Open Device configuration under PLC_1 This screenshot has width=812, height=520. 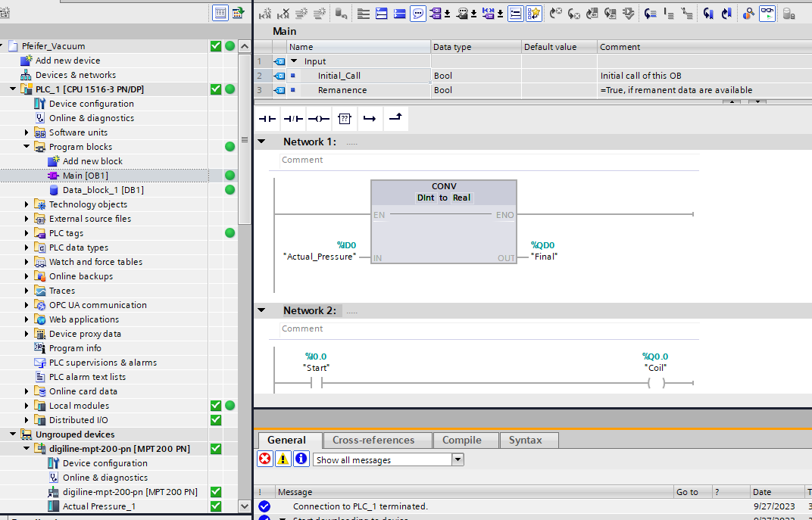pos(91,104)
